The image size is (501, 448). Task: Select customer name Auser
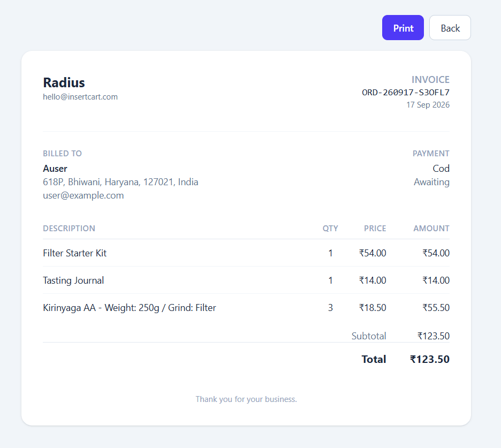click(x=55, y=169)
